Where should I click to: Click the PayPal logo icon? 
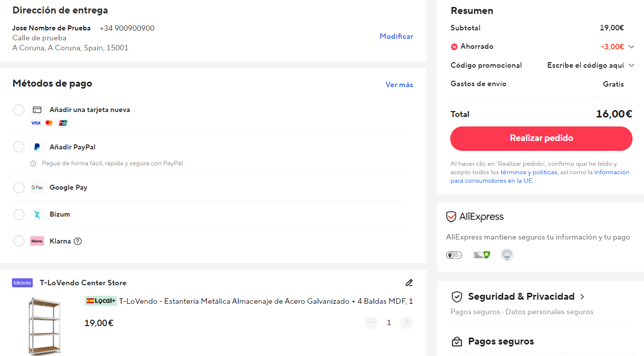[37, 147]
